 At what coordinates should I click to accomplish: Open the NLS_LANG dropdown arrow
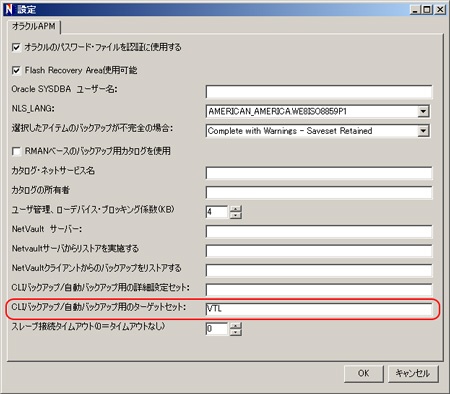coord(423,111)
